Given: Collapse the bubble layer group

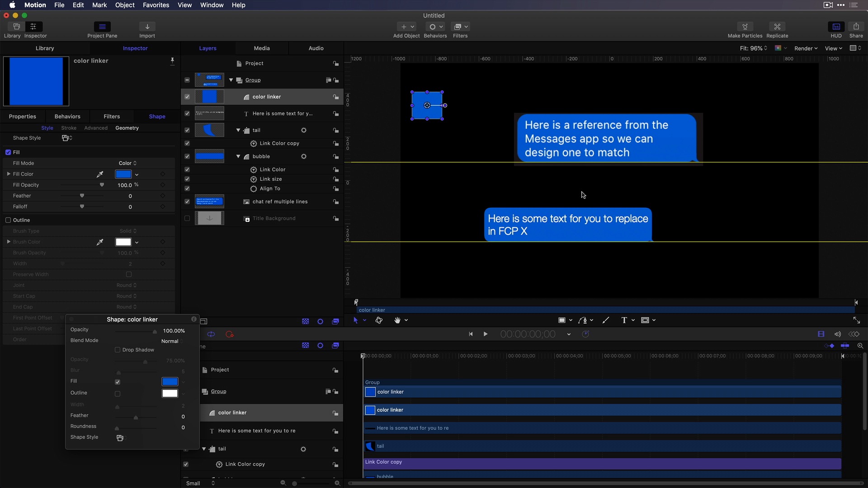Looking at the screenshot, I should (238, 156).
